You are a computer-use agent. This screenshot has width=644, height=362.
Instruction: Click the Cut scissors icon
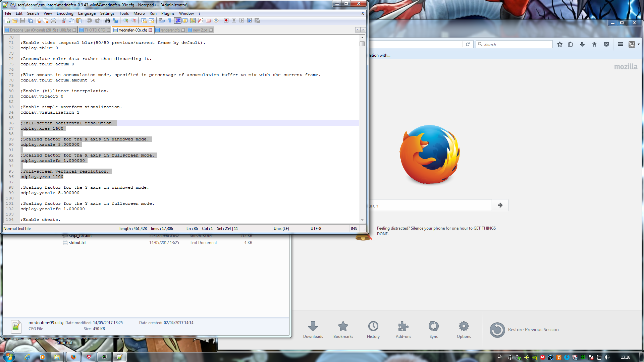click(63, 21)
